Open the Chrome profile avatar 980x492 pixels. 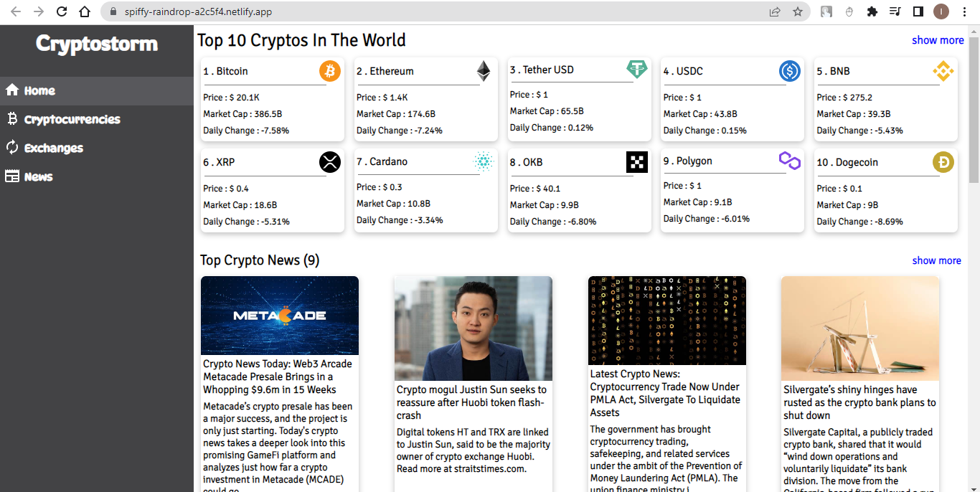tap(941, 11)
